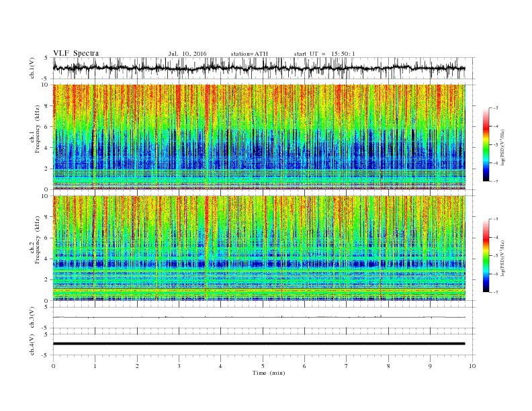
Task: Click the "start UT = 15:50:1" header text
Action: (324, 54)
